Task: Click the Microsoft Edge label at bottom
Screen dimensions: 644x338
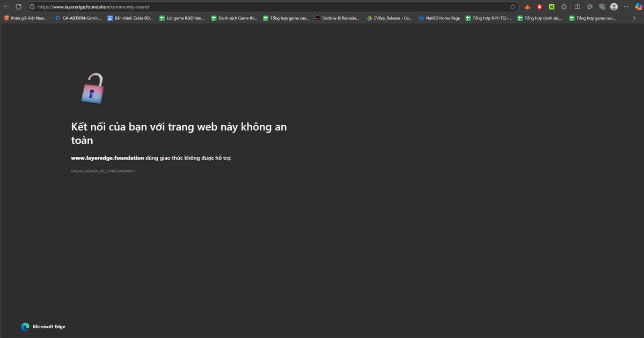Action: (x=49, y=327)
